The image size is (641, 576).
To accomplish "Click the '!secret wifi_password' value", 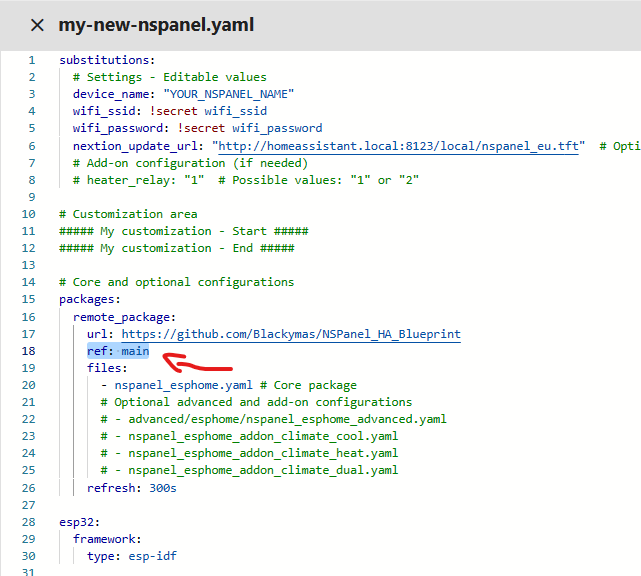I will pos(250,128).
